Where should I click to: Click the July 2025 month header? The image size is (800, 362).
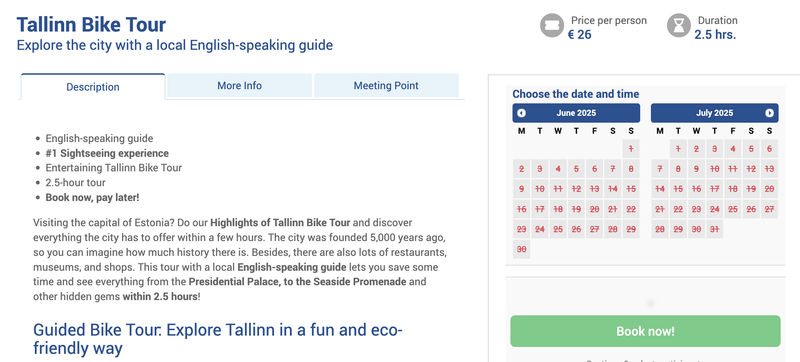pyautogui.click(x=714, y=113)
